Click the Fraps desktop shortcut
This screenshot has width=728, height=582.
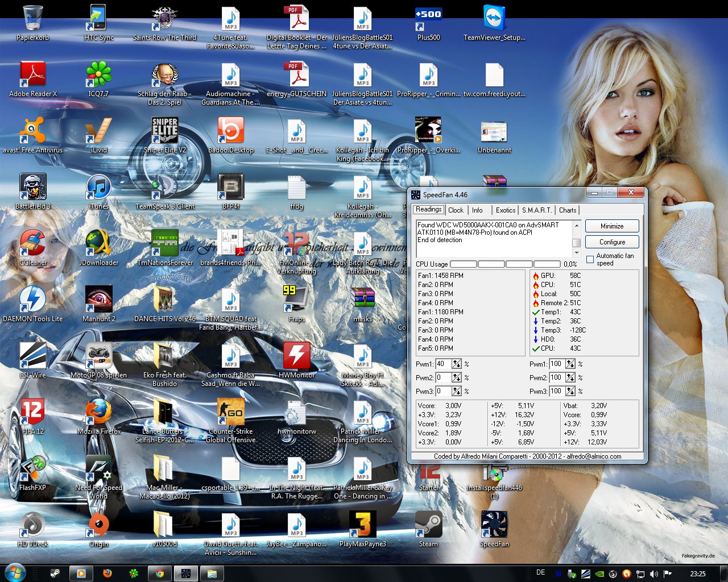296,305
